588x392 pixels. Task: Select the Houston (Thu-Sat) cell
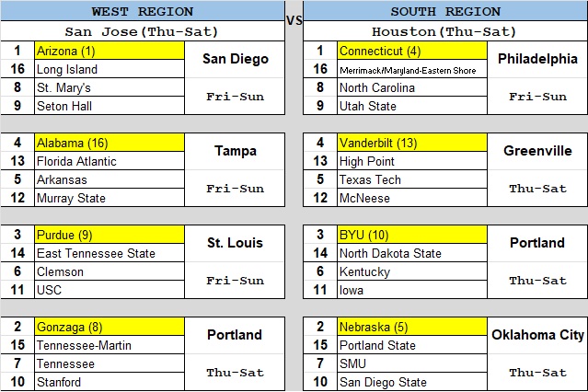tap(445, 31)
